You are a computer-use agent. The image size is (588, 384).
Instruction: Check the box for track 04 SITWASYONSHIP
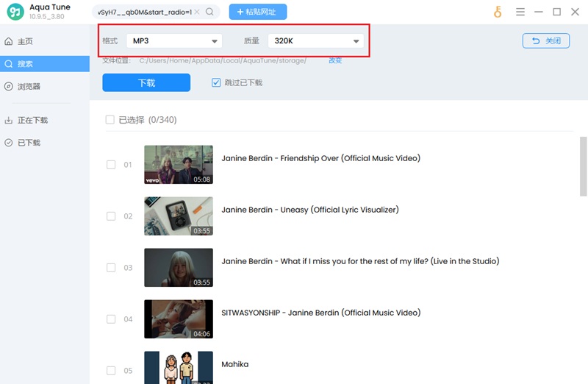111,319
